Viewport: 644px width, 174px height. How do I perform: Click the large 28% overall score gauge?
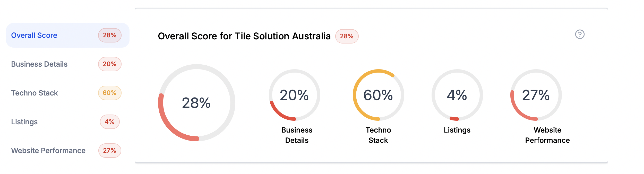[196, 103]
